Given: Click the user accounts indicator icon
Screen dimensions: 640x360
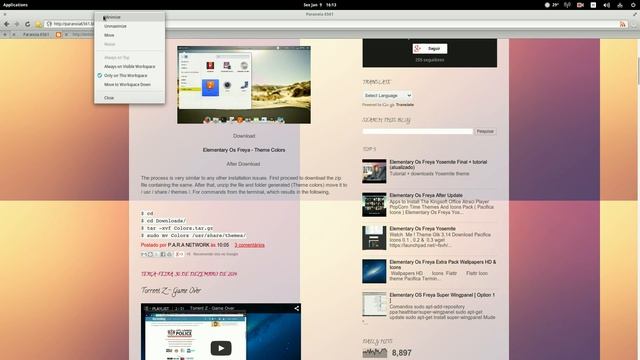Looking at the screenshot, I should click(620, 5).
